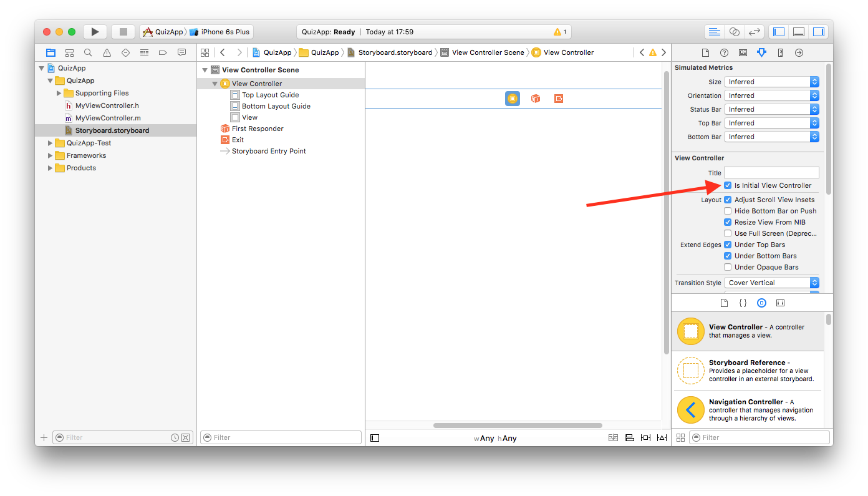Expand the Products group
Viewport: 868px width, 496px height.
(51, 168)
